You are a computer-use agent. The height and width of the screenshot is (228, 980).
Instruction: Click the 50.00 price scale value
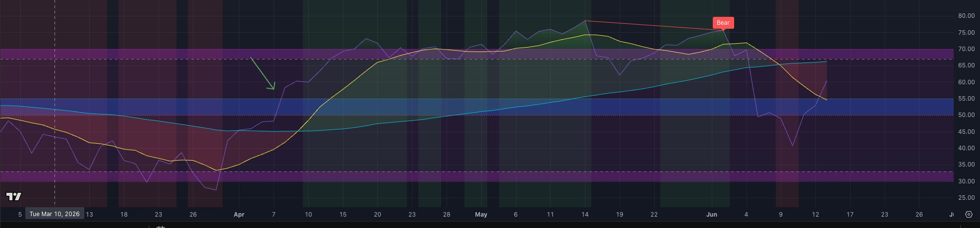(x=966, y=115)
